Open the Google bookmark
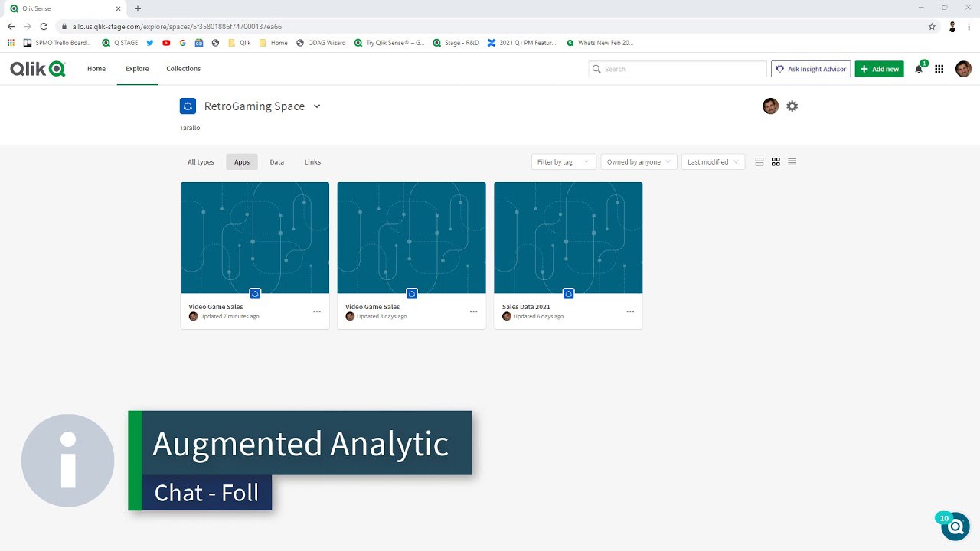Viewport: 980px width, 551px height. (x=183, y=43)
